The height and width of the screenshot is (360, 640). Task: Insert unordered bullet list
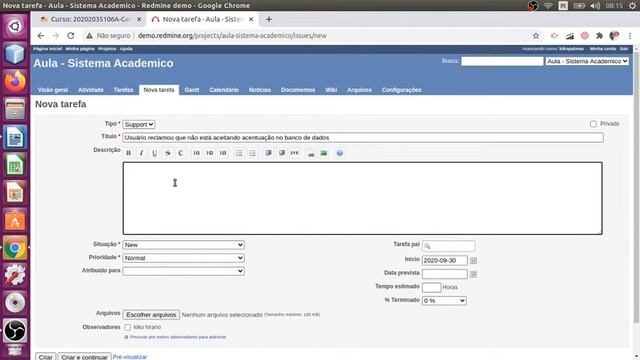click(x=239, y=153)
